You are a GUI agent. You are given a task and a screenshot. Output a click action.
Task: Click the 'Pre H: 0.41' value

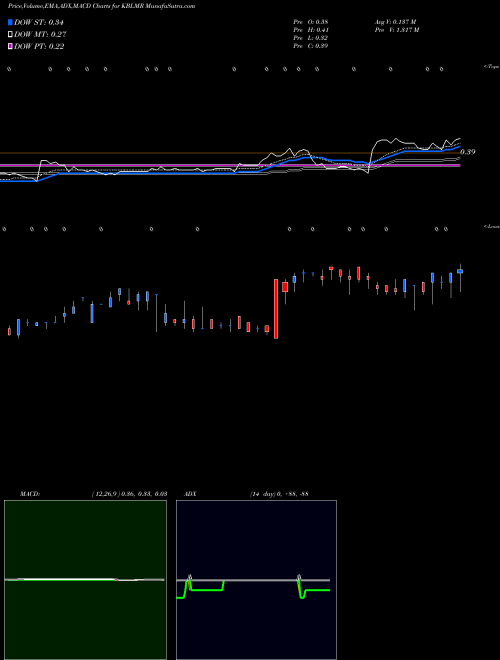[311, 30]
